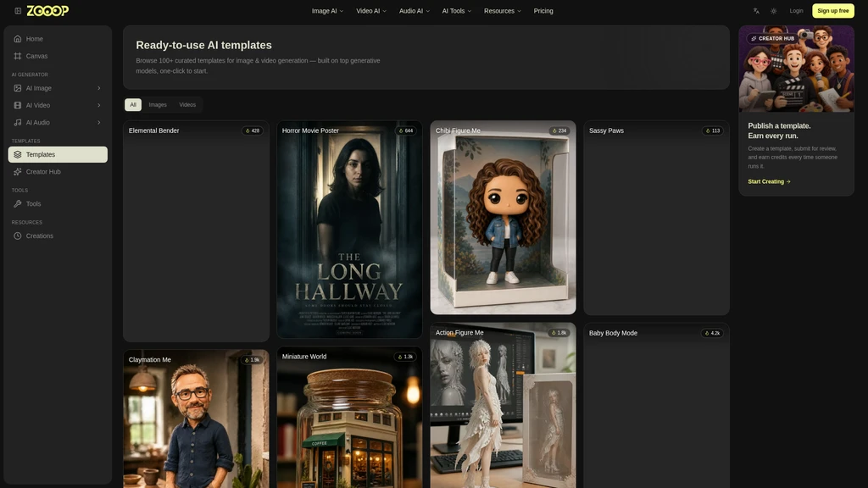Click the ZOOOP logo

point(47,11)
